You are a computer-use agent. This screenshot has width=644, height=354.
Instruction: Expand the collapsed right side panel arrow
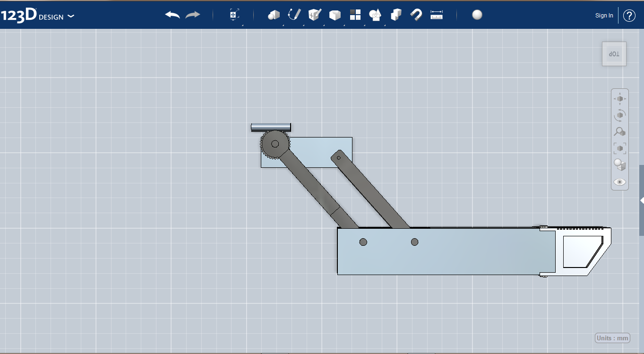pyautogui.click(x=642, y=200)
